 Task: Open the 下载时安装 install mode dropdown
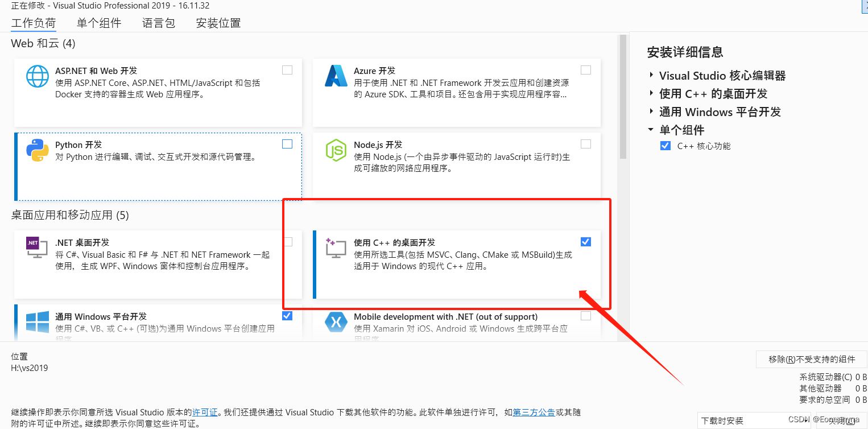coord(754,420)
